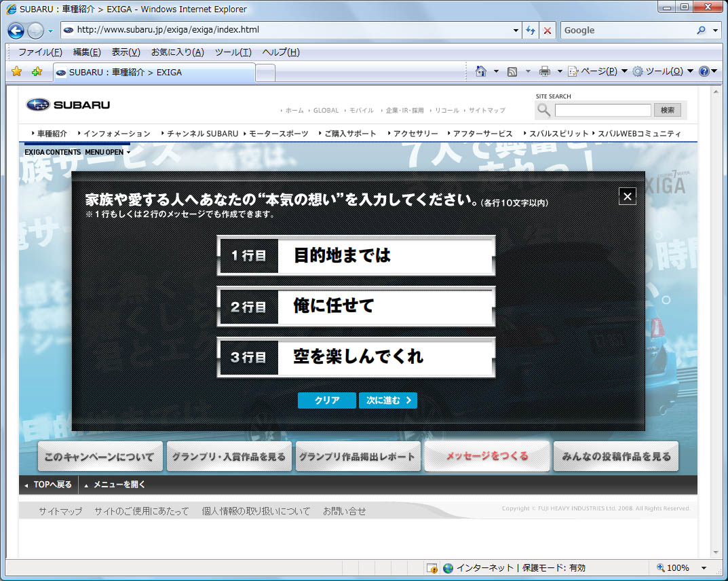Screen dimensions: 728x581
Task: Expand EXIGA CONTENTS MENU OPEN
Action: (x=77, y=152)
